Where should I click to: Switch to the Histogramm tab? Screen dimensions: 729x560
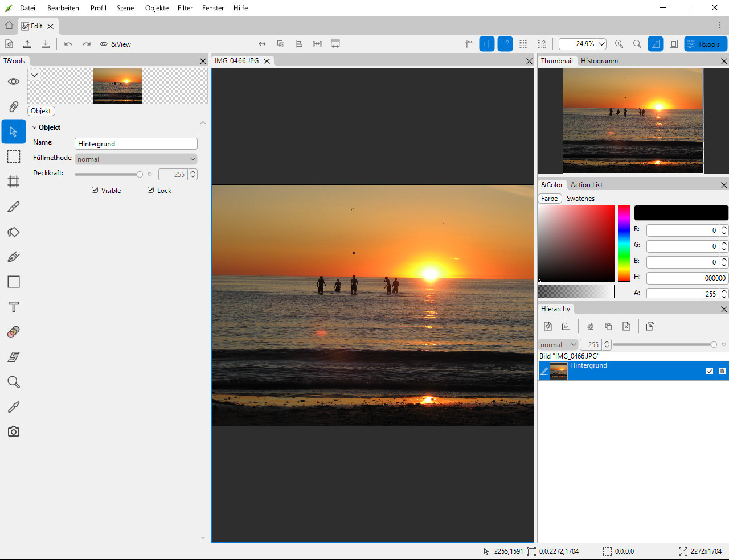599,61
